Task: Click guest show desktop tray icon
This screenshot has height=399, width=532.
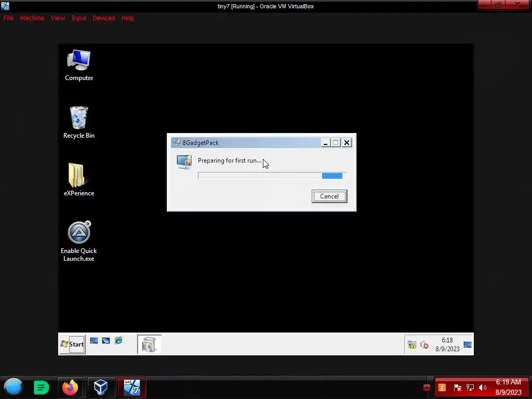Action: tap(468, 345)
